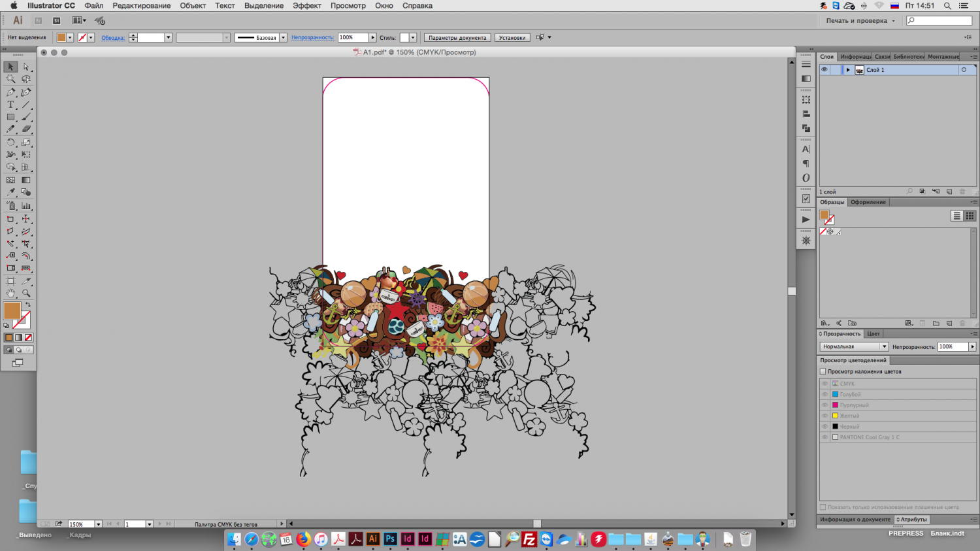Open the zoom level 150% dropdown
Image resolution: width=980 pixels, height=551 pixels.
pos(99,524)
